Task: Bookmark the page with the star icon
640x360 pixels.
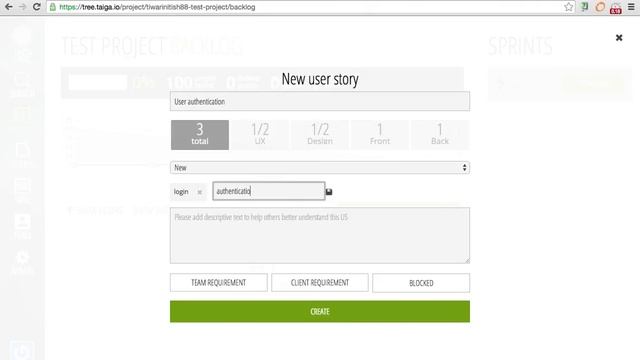Action: [569, 7]
